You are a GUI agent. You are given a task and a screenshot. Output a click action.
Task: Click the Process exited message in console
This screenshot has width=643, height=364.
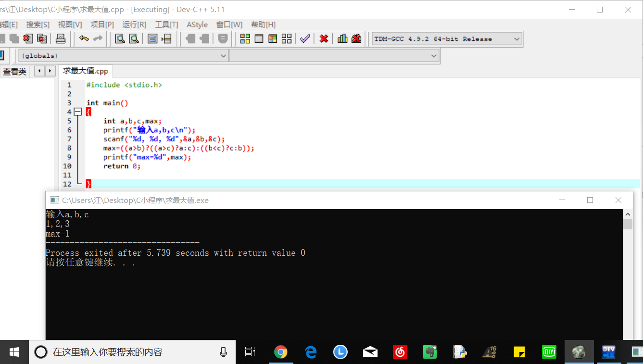176,253
